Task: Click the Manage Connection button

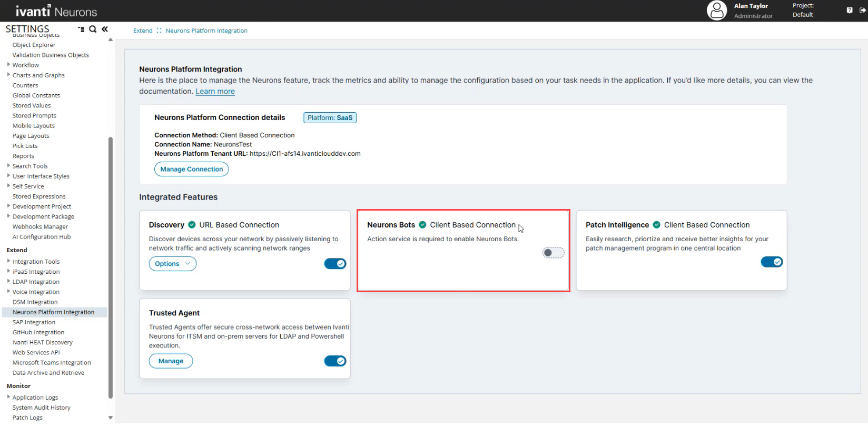Action: (191, 169)
